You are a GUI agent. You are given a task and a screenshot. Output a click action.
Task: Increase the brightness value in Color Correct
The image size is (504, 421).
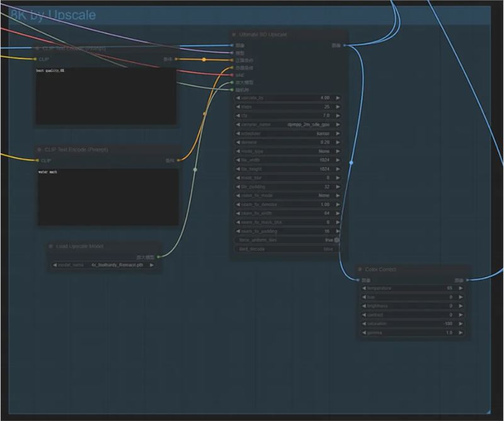[461, 306]
